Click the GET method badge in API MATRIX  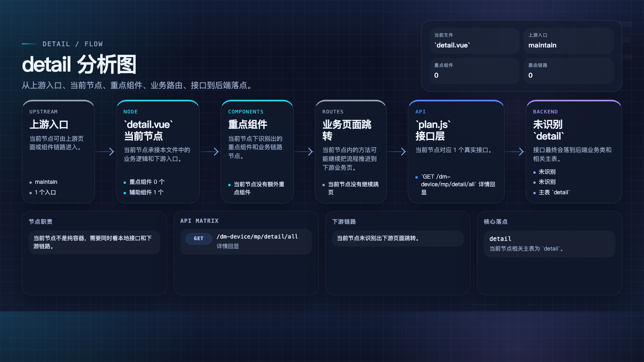pyautogui.click(x=198, y=239)
